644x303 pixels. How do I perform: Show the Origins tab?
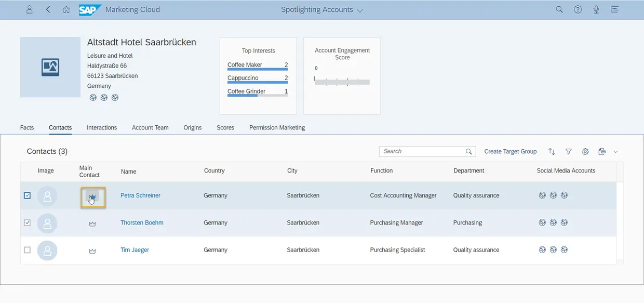(193, 127)
